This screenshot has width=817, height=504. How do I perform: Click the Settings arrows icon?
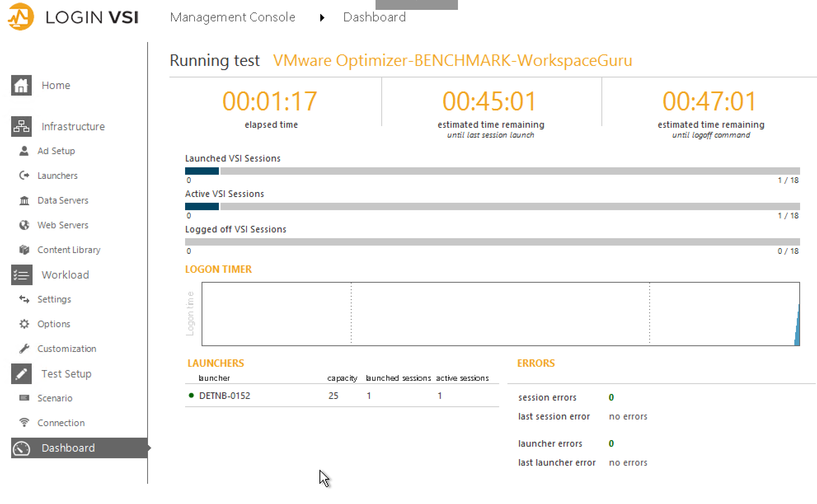point(24,299)
